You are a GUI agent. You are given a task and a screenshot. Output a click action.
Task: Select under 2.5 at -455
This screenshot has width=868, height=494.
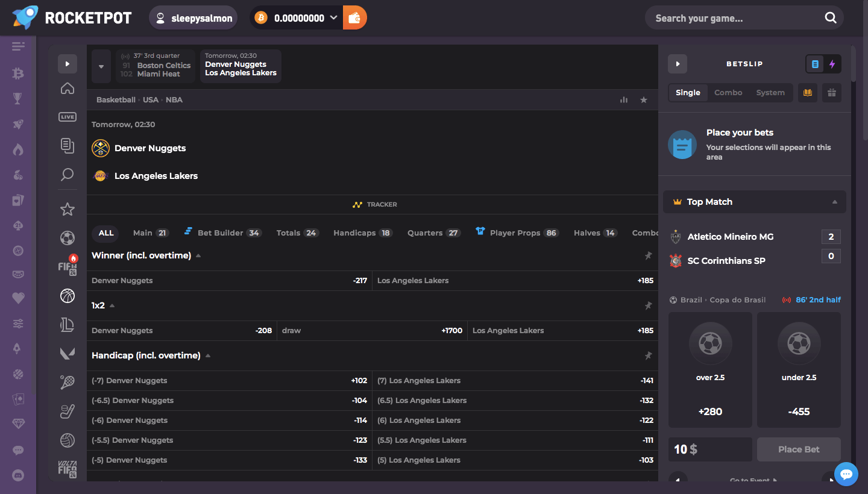[x=799, y=370]
